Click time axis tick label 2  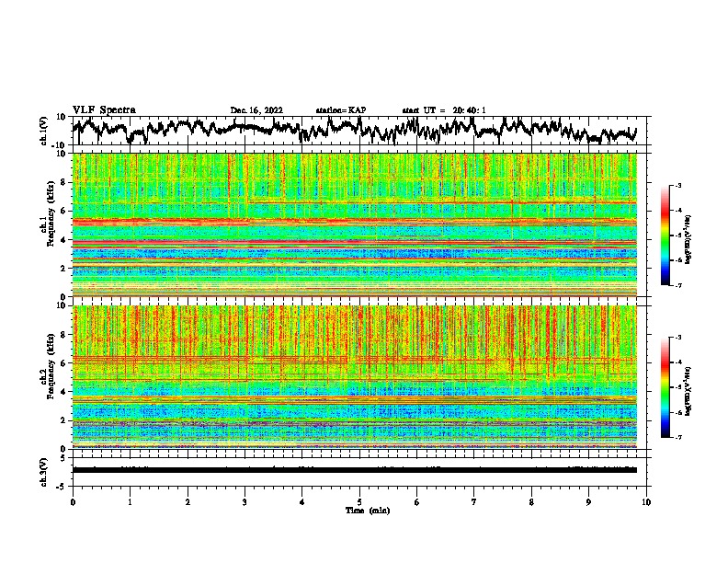[188, 502]
